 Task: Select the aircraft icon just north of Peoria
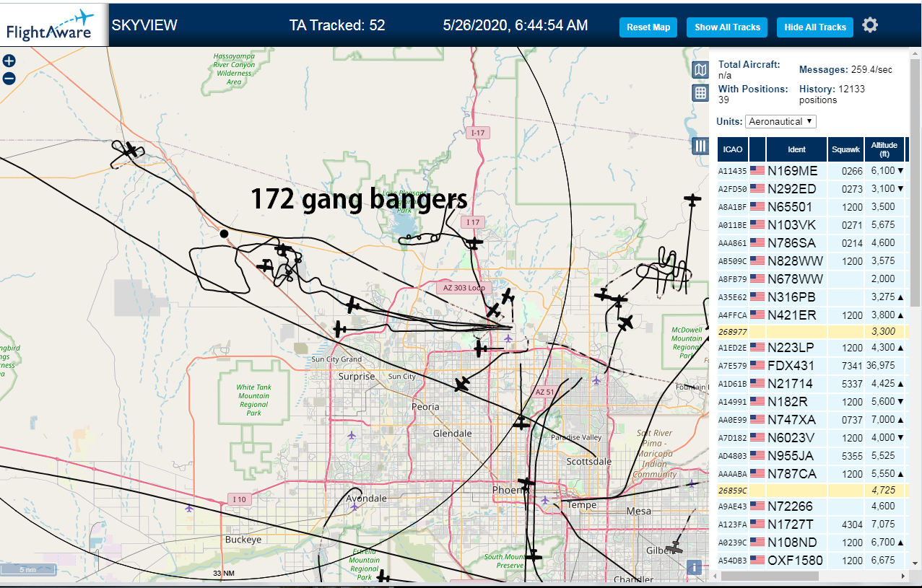462,384
